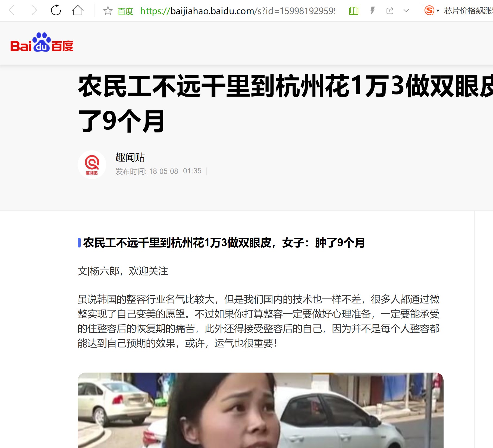
Task: Open the Sogou search engine icon
Action: coord(429,11)
